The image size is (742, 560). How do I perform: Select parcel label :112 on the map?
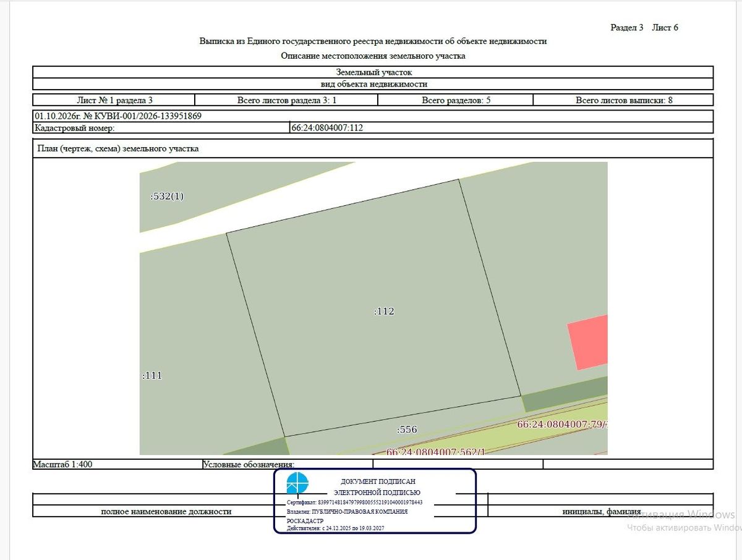(384, 312)
